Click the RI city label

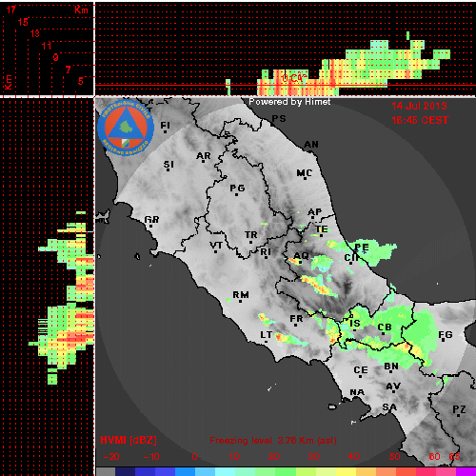(x=266, y=252)
